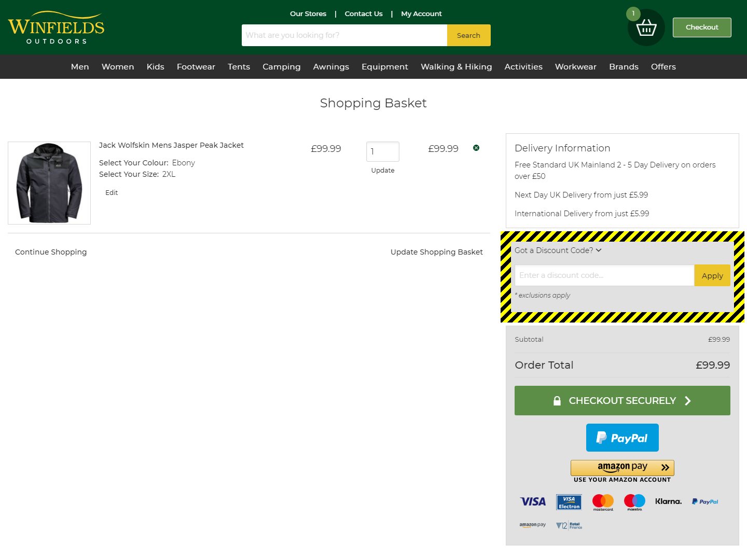Open the Women menu
The image size is (747, 560).
[x=118, y=66]
